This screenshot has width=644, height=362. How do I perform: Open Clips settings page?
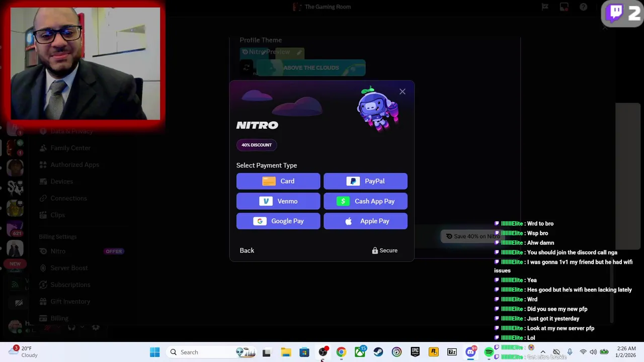point(57,215)
